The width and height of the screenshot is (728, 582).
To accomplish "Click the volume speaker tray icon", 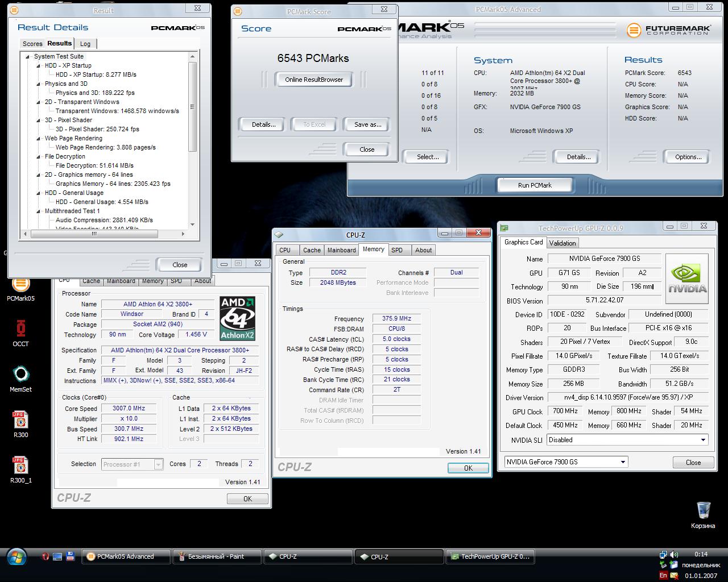I will pyautogui.click(x=674, y=554).
